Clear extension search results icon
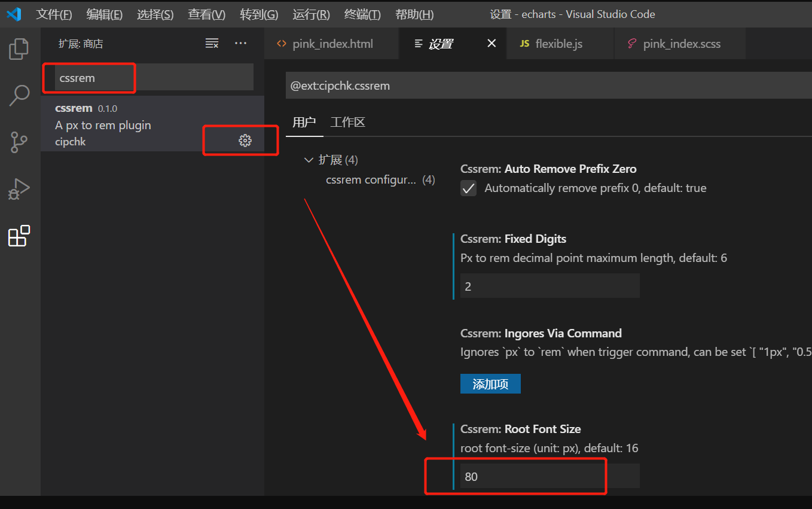The height and width of the screenshot is (509, 812). tap(212, 43)
